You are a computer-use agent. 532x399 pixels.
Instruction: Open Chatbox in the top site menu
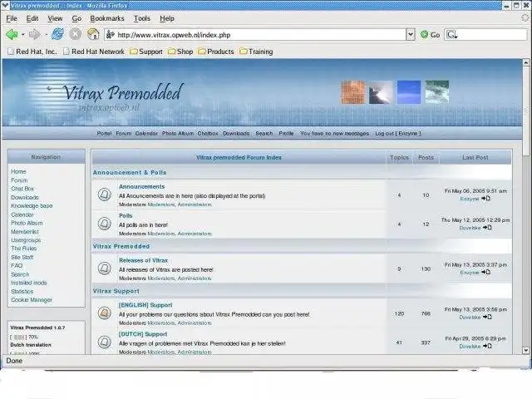pos(208,133)
